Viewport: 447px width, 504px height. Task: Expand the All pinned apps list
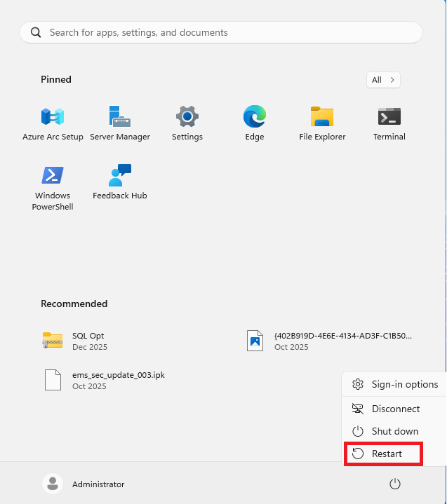pyautogui.click(x=383, y=80)
